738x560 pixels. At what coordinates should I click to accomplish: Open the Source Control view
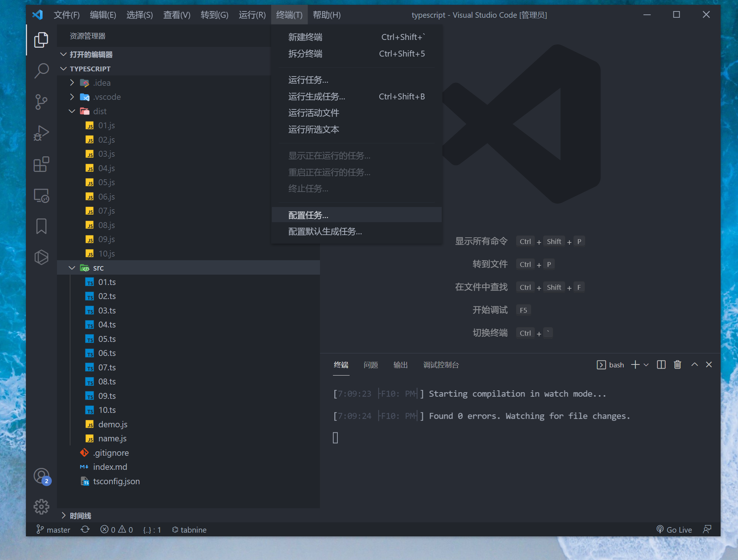click(41, 102)
